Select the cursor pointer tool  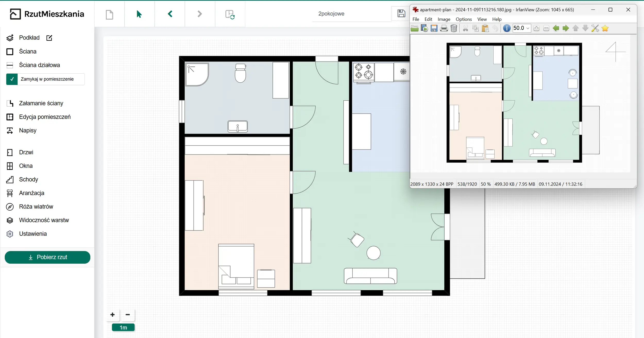coord(139,14)
